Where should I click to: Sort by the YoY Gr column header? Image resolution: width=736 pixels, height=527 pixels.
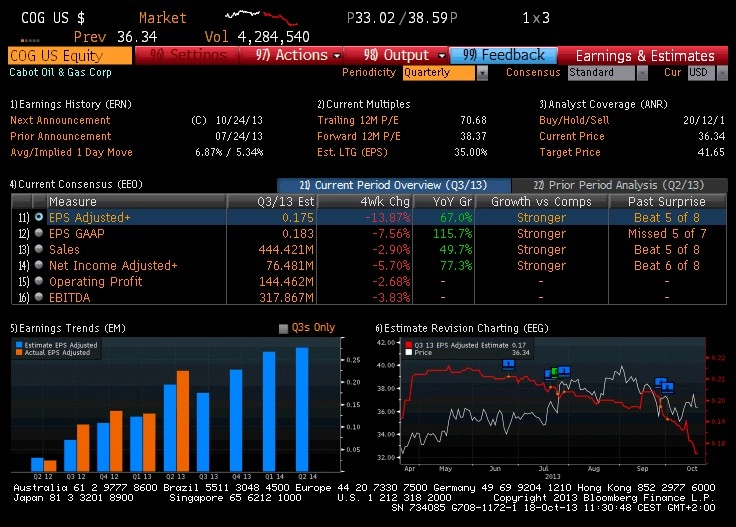[x=444, y=201]
